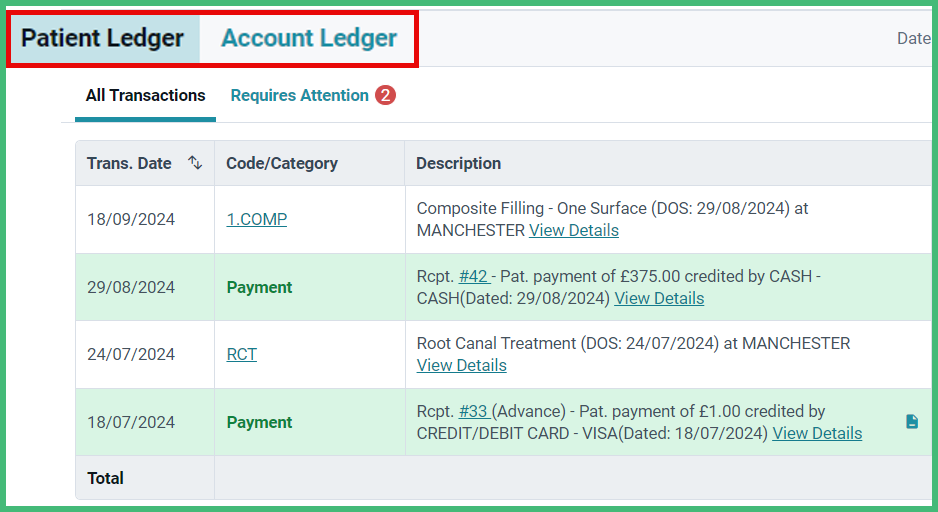This screenshot has height=512, width=938.
Task: View Details of Composite Filling transaction
Action: pyautogui.click(x=574, y=231)
